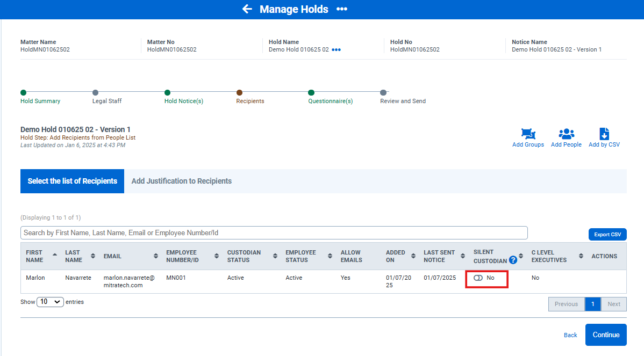Switch to Add Justification to Recipients tab

[x=181, y=181]
